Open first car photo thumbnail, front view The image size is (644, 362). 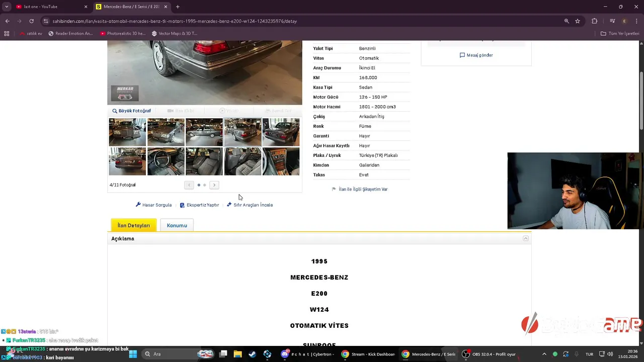click(x=127, y=132)
